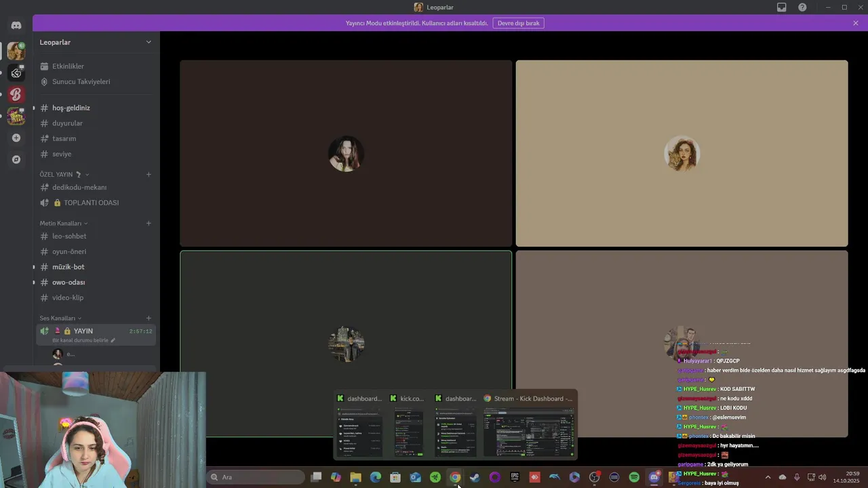
Task: Open the tasarım channel
Action: [x=96, y=138]
